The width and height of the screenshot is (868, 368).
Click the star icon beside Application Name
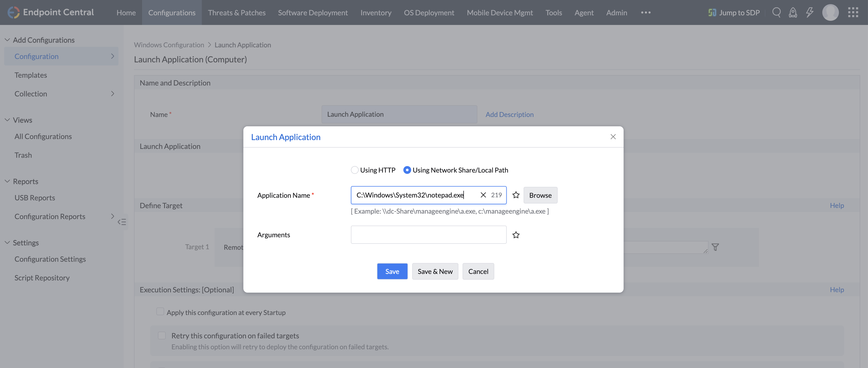tap(516, 195)
